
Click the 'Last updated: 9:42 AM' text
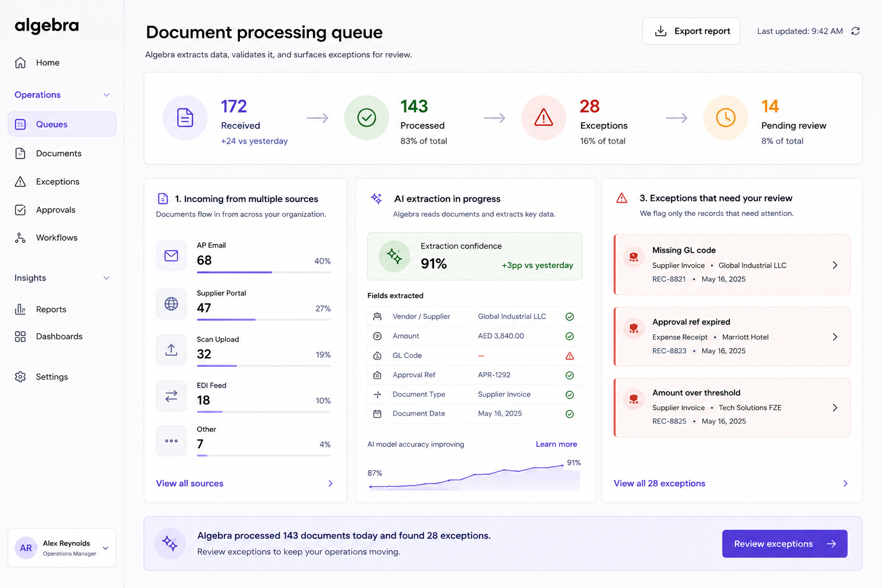(x=800, y=31)
